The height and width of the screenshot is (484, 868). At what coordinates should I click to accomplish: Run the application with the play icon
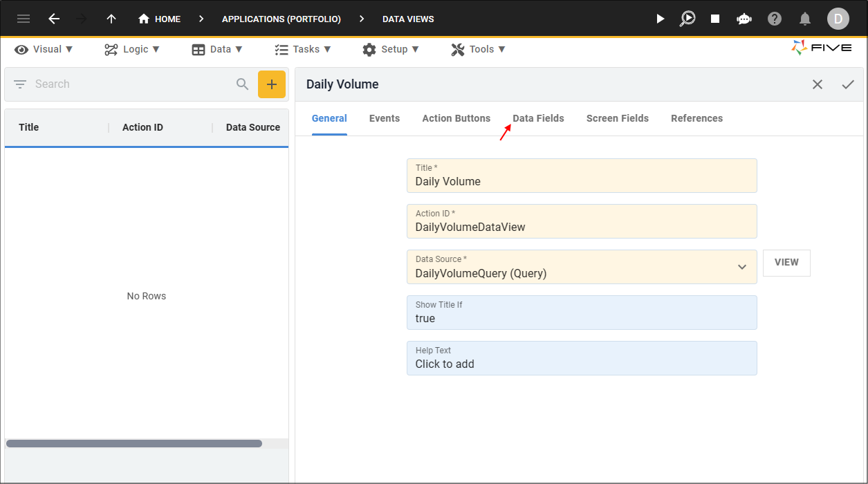(x=661, y=19)
